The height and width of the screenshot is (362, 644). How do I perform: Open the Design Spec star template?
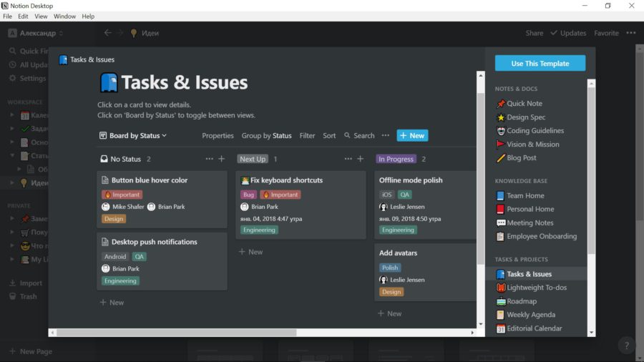pyautogui.click(x=521, y=117)
